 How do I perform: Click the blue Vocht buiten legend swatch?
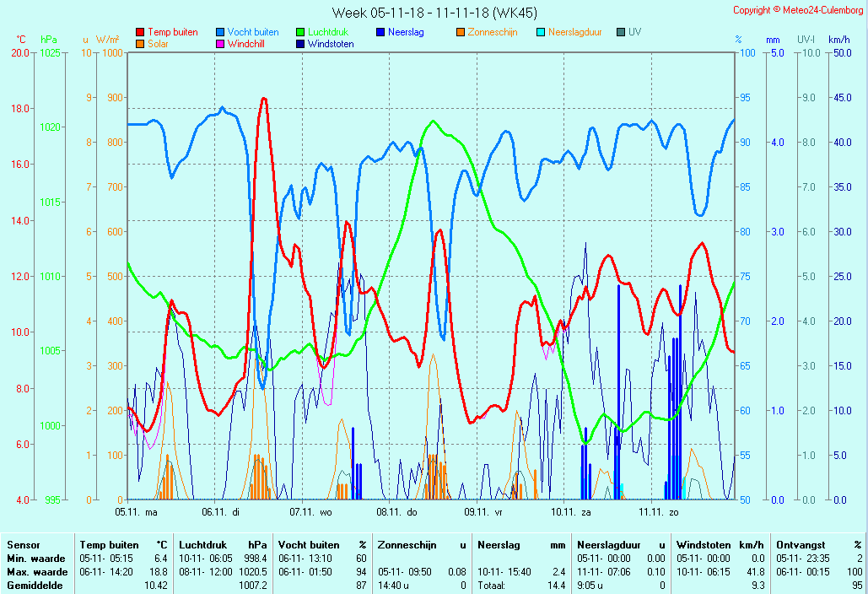pyautogui.click(x=220, y=33)
